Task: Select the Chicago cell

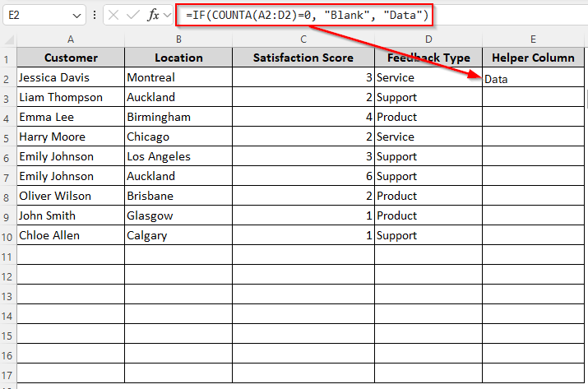Action: (x=178, y=137)
